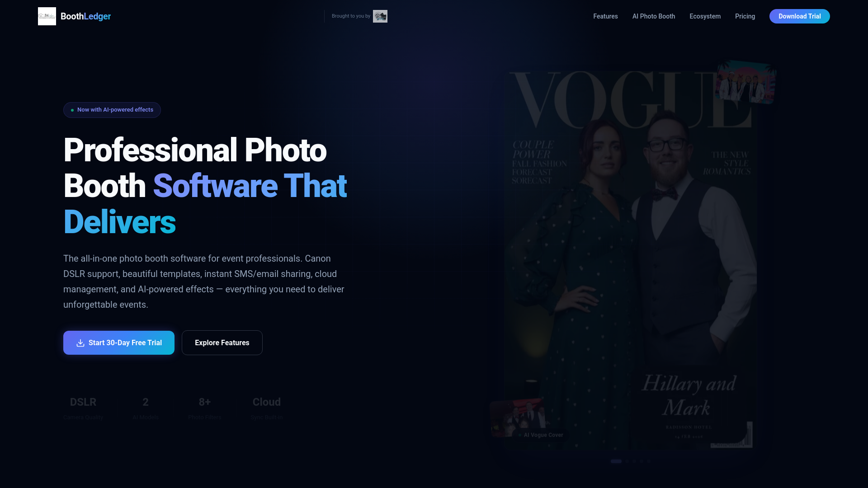Open the Ecosystem nav link
868x488 pixels.
click(x=705, y=16)
